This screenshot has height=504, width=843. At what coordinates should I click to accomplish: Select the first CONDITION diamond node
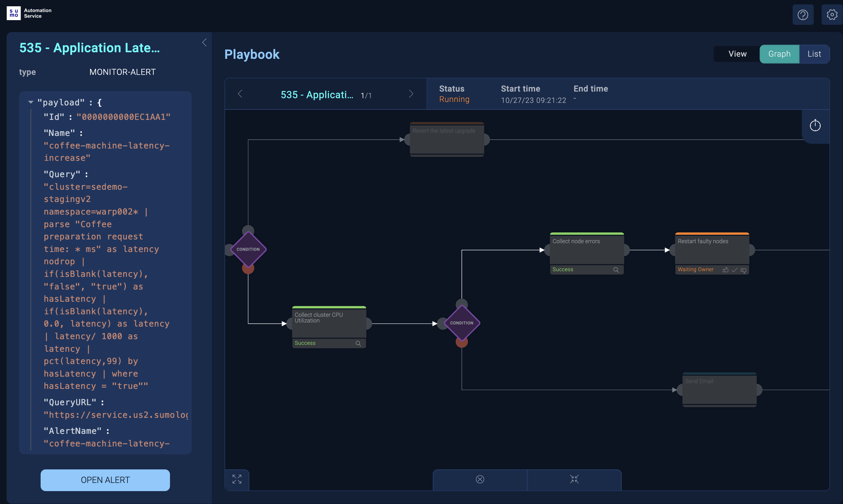coord(248,249)
